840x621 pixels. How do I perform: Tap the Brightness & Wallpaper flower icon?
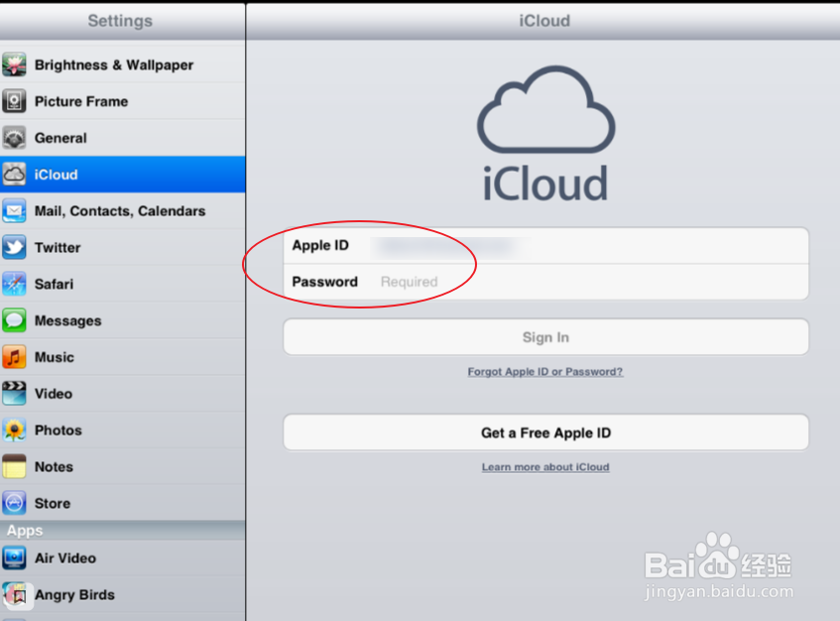tap(14, 64)
